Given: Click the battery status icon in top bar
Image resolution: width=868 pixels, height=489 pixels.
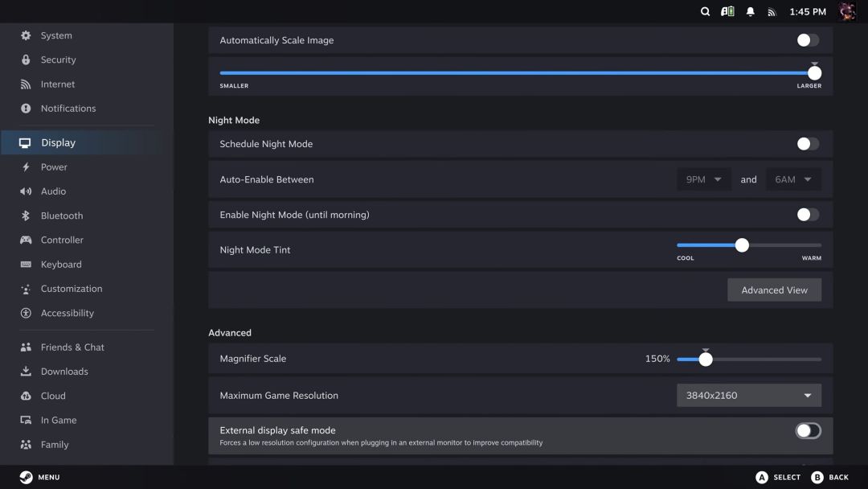Looking at the screenshot, I should pos(727,11).
